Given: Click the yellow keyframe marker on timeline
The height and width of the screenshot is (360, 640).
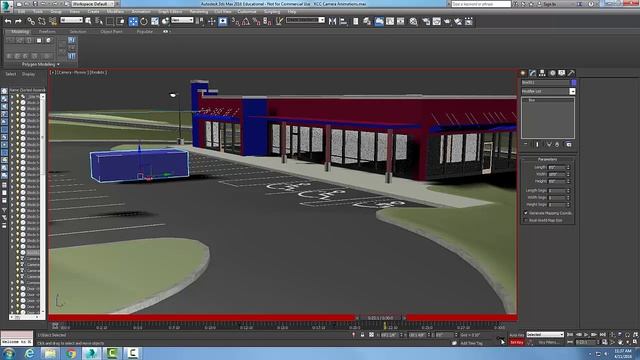Looking at the screenshot, I should pyautogui.click(x=384, y=326).
